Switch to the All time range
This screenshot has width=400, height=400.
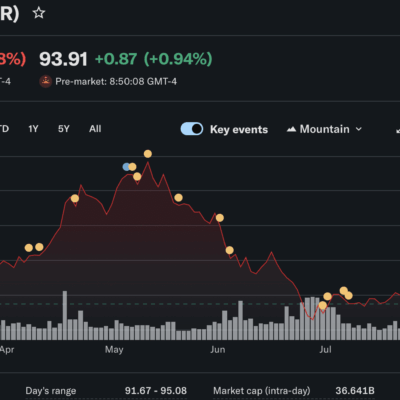click(x=95, y=129)
